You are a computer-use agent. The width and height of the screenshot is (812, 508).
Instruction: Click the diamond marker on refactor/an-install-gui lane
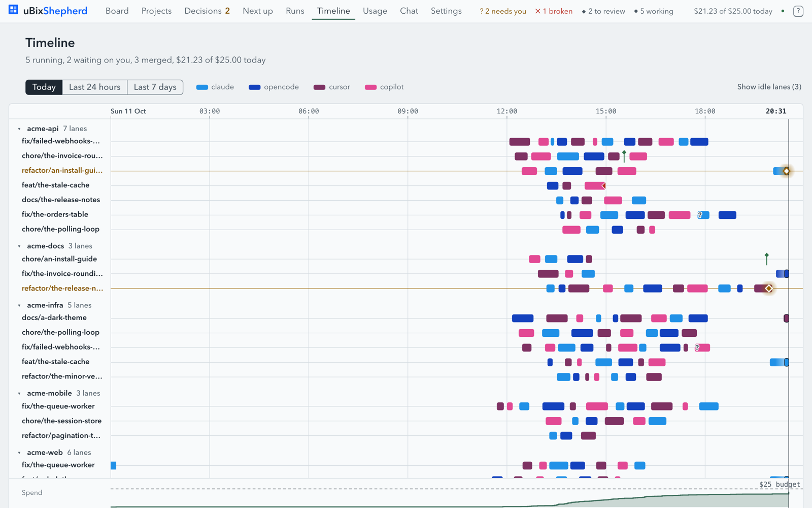pos(786,171)
